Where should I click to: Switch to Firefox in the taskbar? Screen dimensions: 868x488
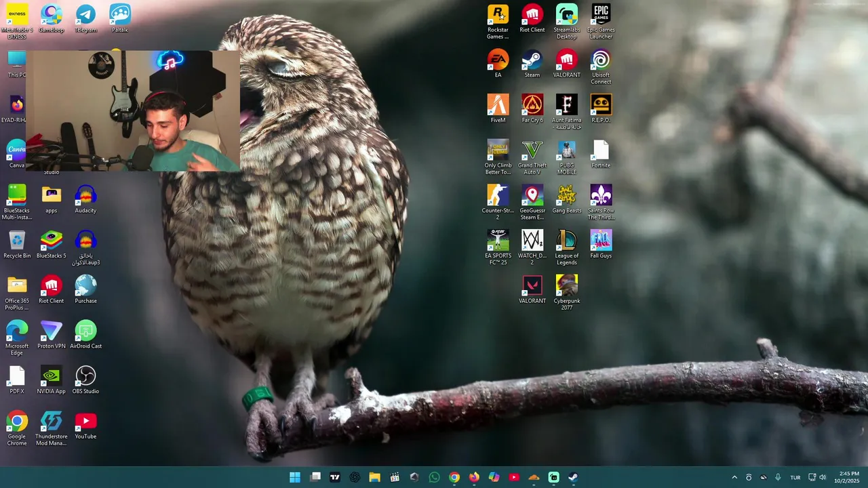(x=474, y=477)
